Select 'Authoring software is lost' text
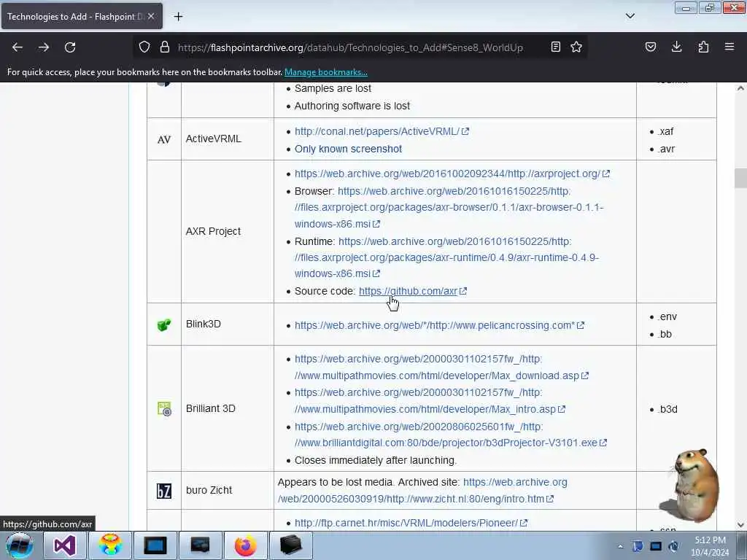Image resolution: width=747 pixels, height=560 pixels. 352,106
